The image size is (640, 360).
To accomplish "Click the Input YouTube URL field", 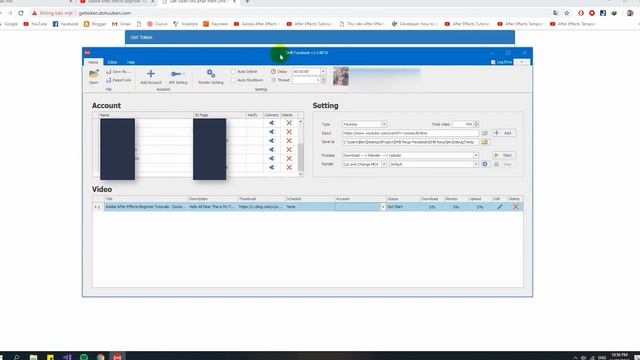I will 410,133.
